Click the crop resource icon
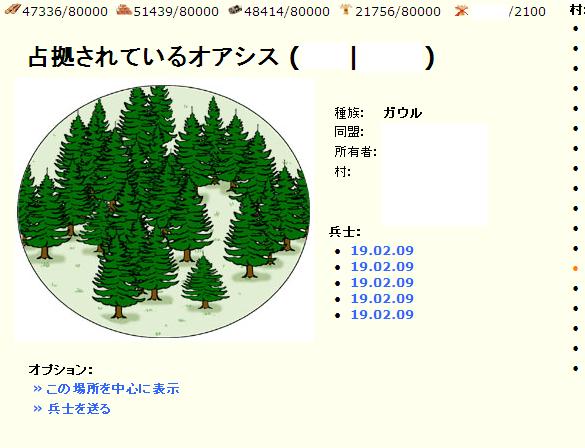The width and height of the screenshot is (585, 448). pos(346,10)
